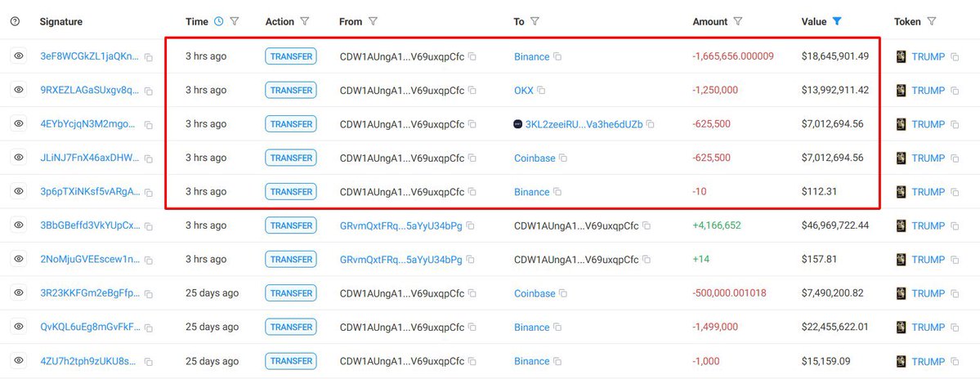Screen dimensions: 980x379
Task: Copy From address in $13,992,911.42 row
Action: click(x=472, y=90)
